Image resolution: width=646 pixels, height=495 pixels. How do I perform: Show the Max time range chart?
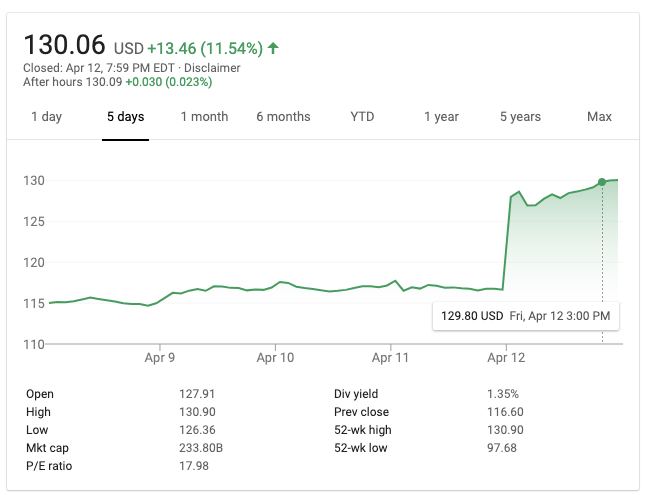tap(599, 117)
